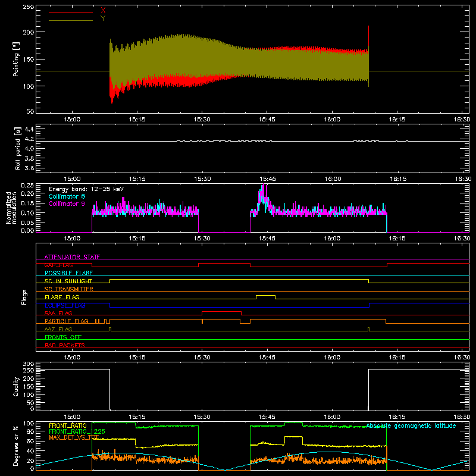Click the 250 value on Pointing axis

coord(29,7)
